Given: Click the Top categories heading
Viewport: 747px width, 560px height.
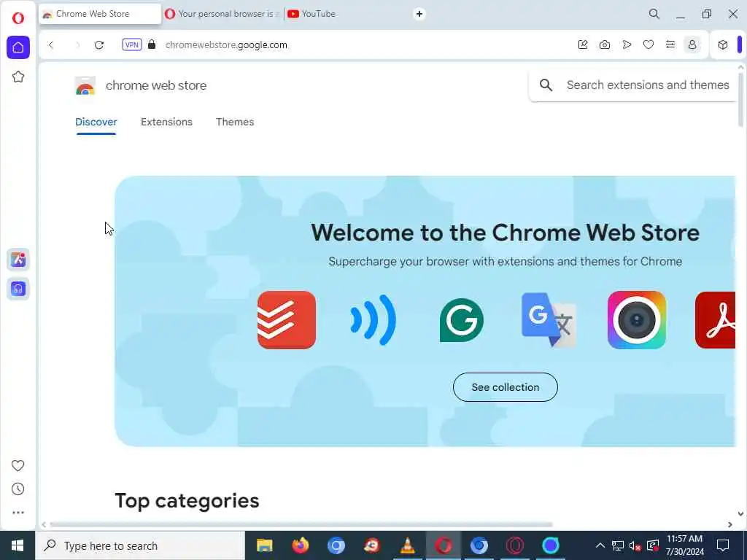Looking at the screenshot, I should tap(187, 500).
